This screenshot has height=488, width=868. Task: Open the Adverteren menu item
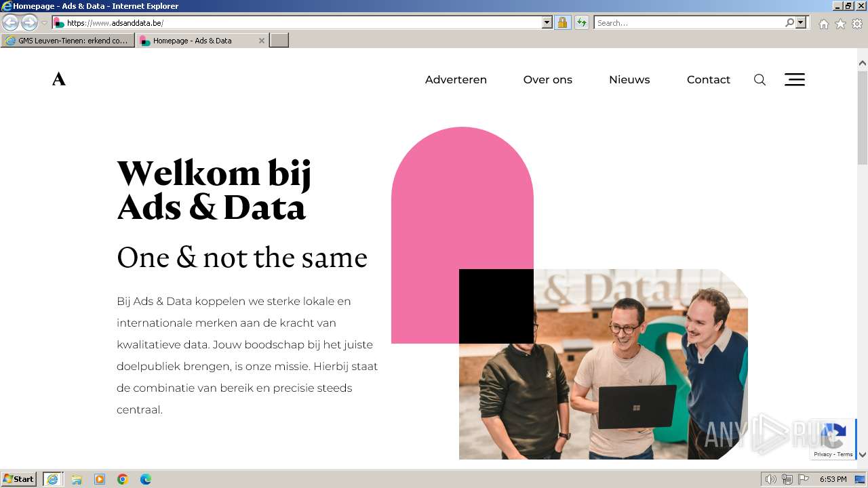[456, 79]
